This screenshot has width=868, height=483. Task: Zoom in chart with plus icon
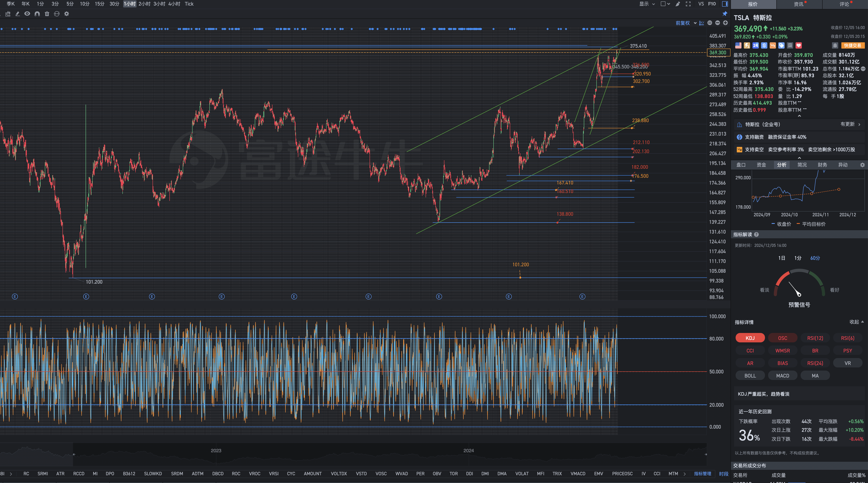pos(725,23)
